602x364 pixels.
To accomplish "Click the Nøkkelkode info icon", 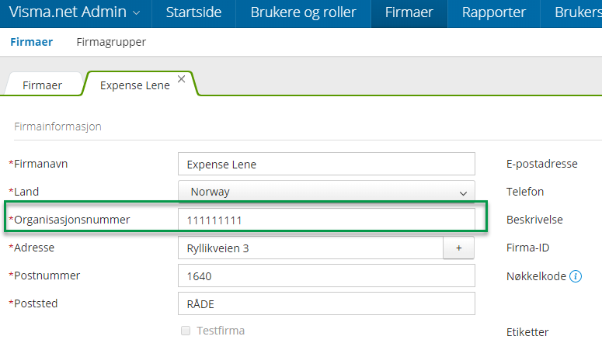I will coord(576,276).
